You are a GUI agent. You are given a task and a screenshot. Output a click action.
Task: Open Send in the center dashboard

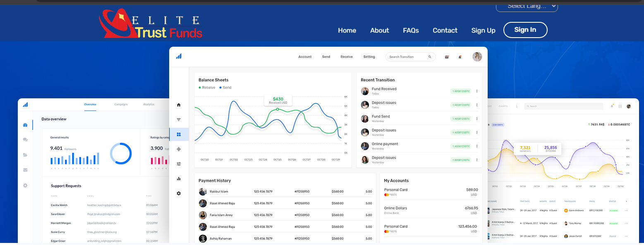tap(326, 57)
